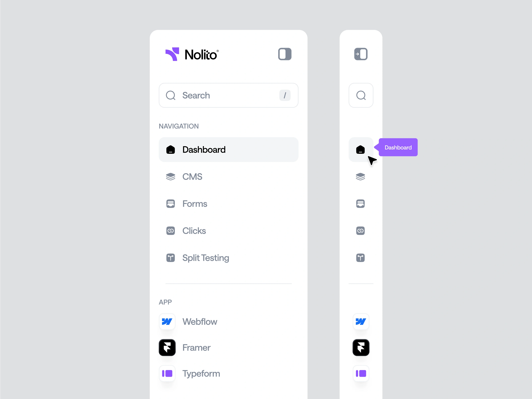The width and height of the screenshot is (532, 399).
Task: Click the CMS layers icon in collapsed sidebar
Action: click(x=360, y=177)
